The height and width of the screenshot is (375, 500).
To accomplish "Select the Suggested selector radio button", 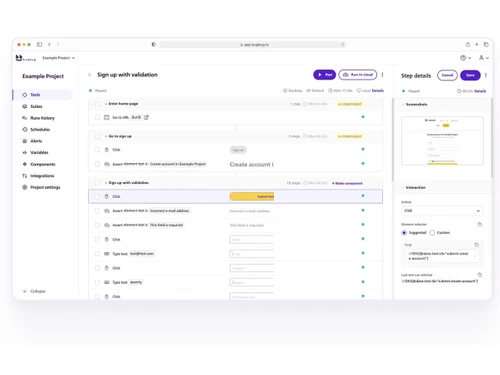I will tap(404, 233).
